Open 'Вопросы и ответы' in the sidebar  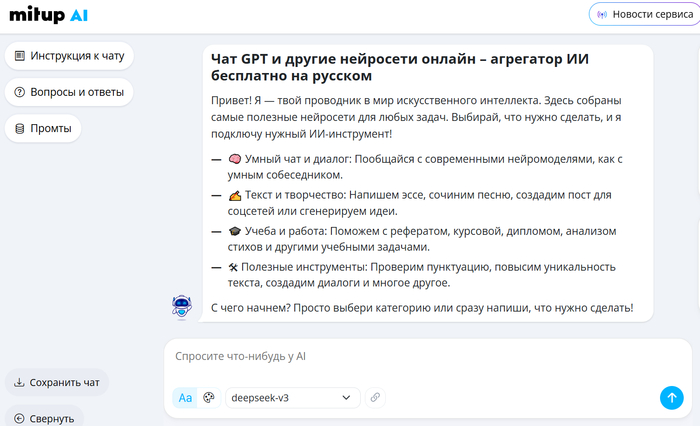coord(70,93)
